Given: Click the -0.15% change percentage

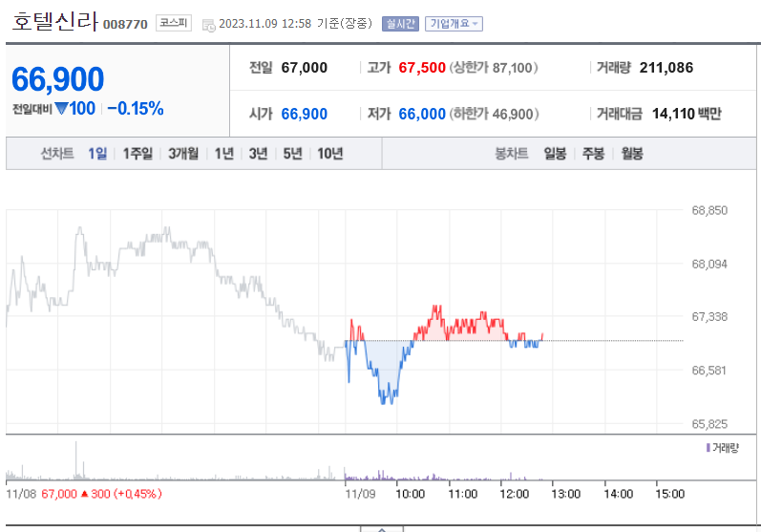Looking at the screenshot, I should 136,108.
